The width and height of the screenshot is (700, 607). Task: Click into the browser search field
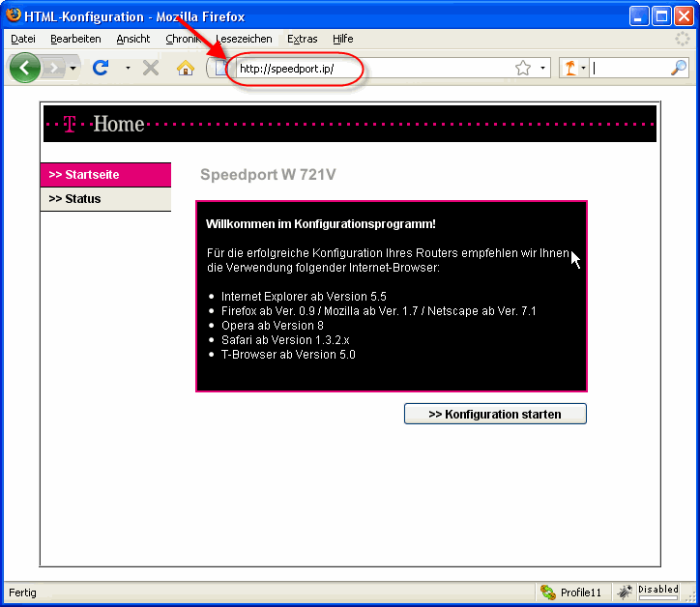(x=628, y=68)
